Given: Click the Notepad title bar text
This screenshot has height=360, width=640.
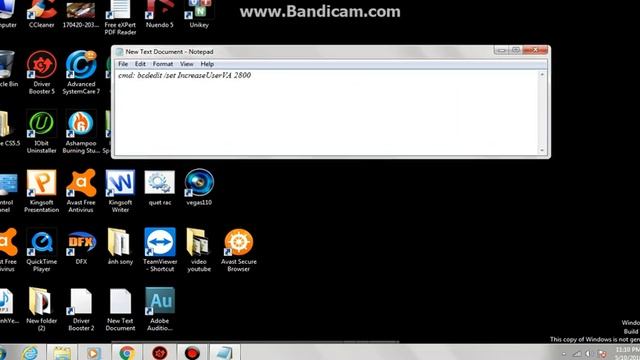Looking at the screenshot, I should coord(169,52).
